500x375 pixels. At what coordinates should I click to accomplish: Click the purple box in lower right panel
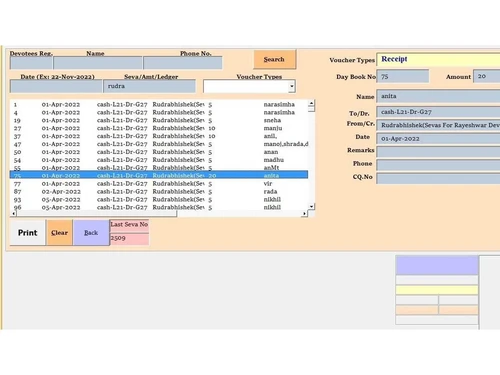[x=437, y=265]
